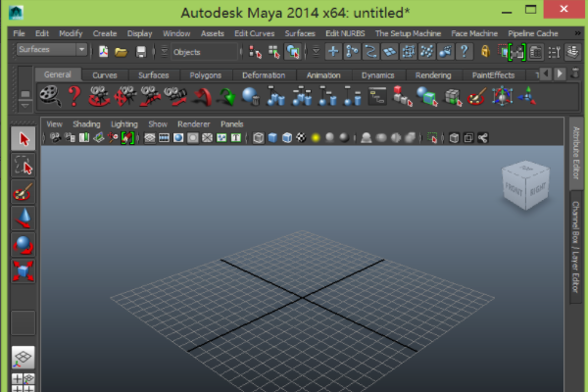This screenshot has height=392, width=588.
Task: Select the Rotate tool sphere icon
Action: click(24, 245)
